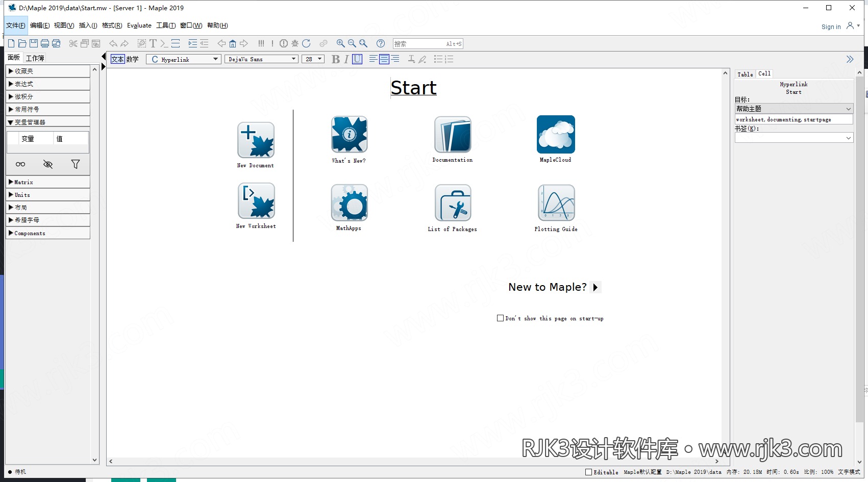The image size is (868, 482).
Task: Expand the 收藏夹 palette
Action: (48, 71)
